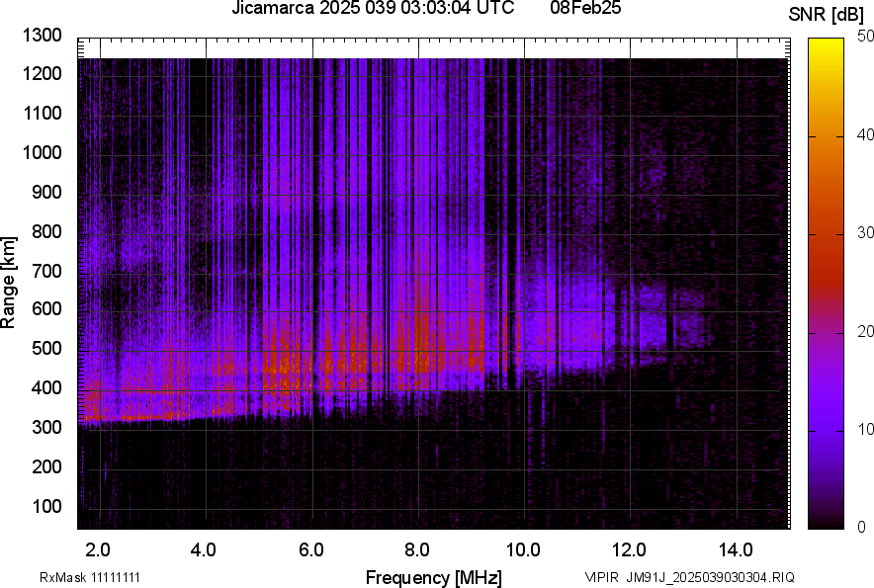Click the "VIPIR" label at the bottom
This screenshot has height=588, width=874.
click(602, 577)
